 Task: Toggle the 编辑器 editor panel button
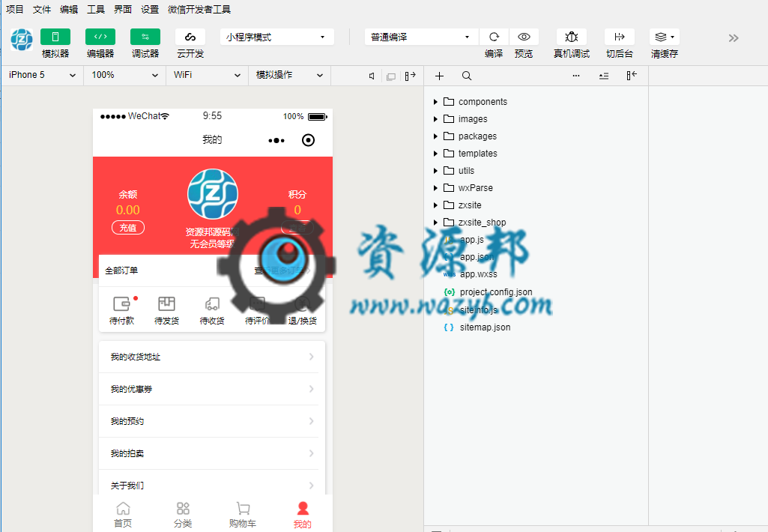coord(100,37)
